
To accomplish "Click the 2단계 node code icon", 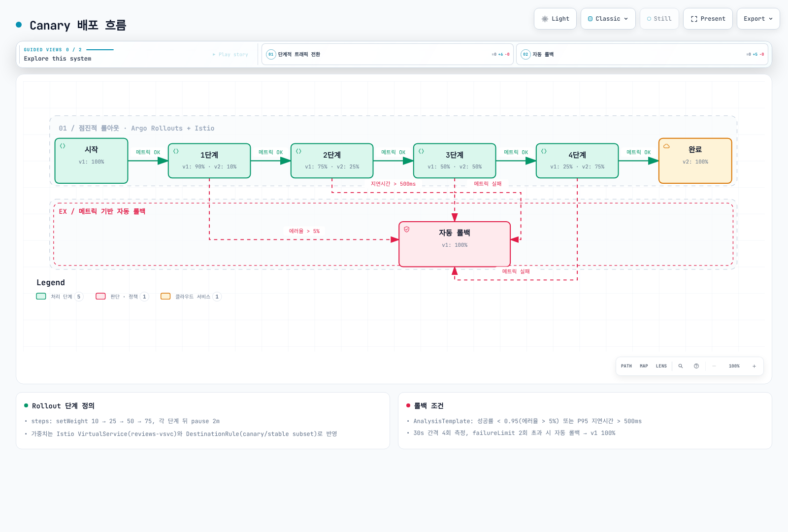I will (298, 151).
